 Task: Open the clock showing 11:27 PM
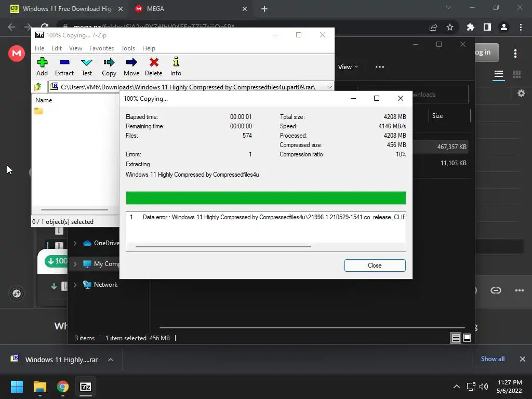tap(509, 387)
